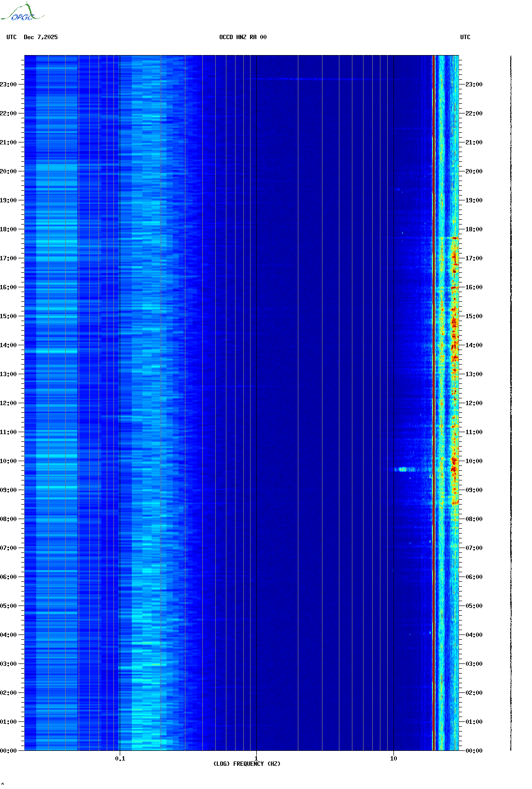Click the 17:00 label on the right axis
The height and width of the screenshot is (789, 532).
tap(474, 258)
